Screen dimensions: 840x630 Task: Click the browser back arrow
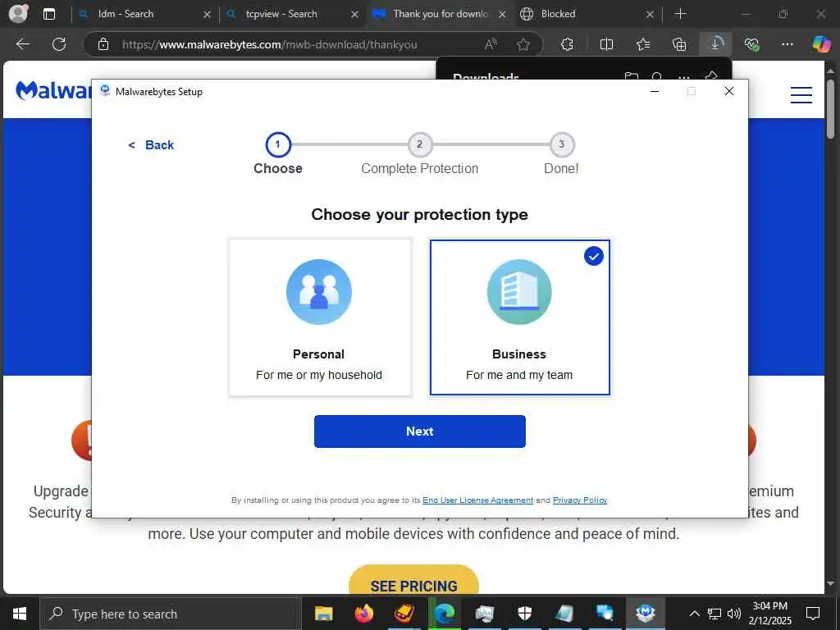pyautogui.click(x=22, y=44)
